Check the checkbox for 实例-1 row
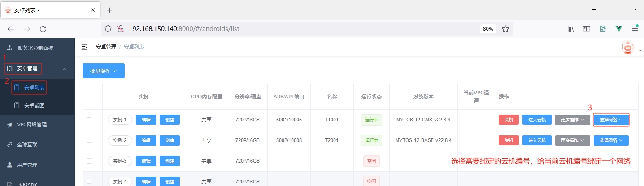 click(x=89, y=120)
